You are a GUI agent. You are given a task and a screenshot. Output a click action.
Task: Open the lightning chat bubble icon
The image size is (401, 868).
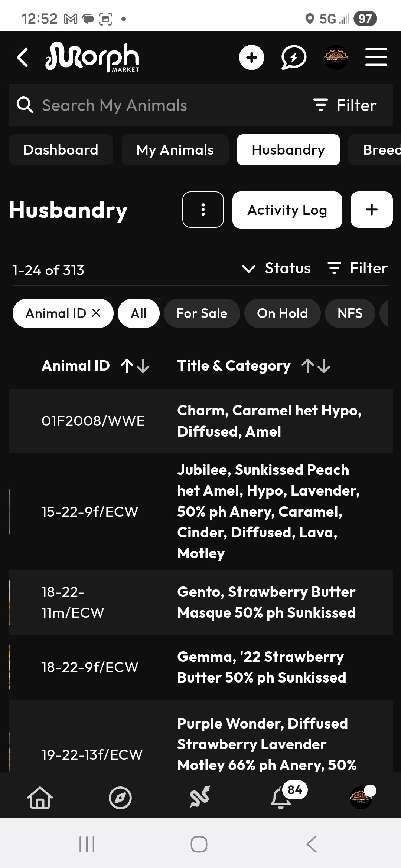[x=293, y=57]
